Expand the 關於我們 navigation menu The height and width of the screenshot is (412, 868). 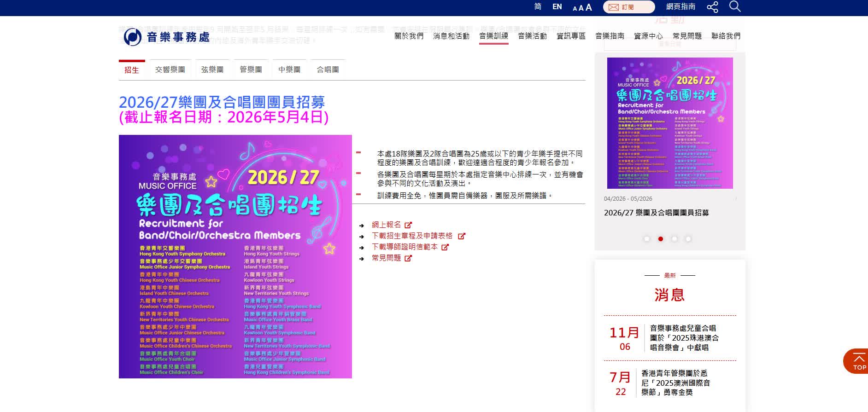point(409,36)
